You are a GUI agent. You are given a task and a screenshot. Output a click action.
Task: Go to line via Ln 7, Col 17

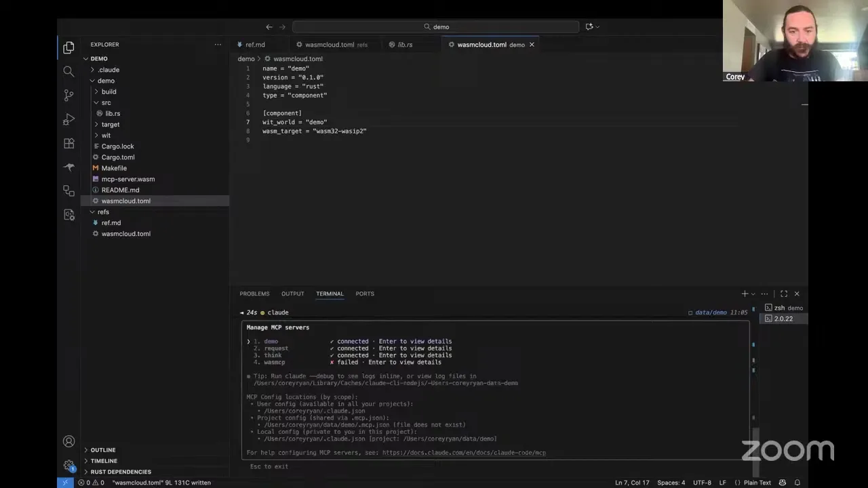tap(632, 483)
